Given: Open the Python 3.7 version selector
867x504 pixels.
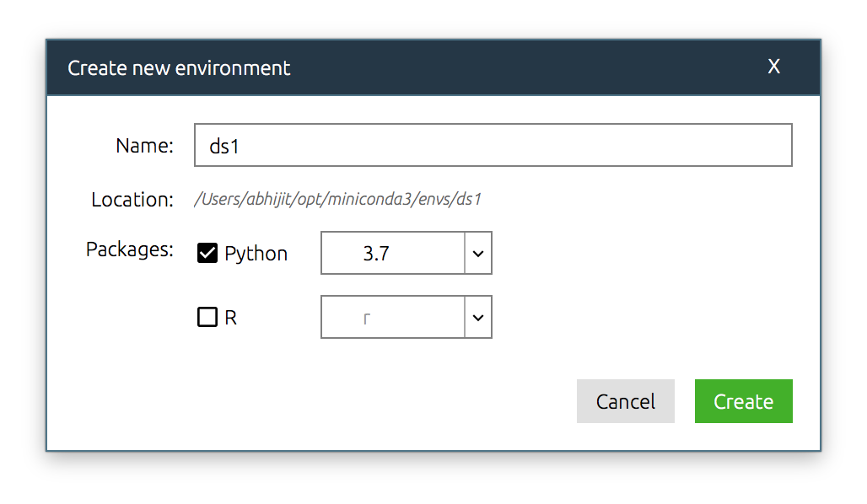Looking at the screenshot, I should click(x=406, y=253).
